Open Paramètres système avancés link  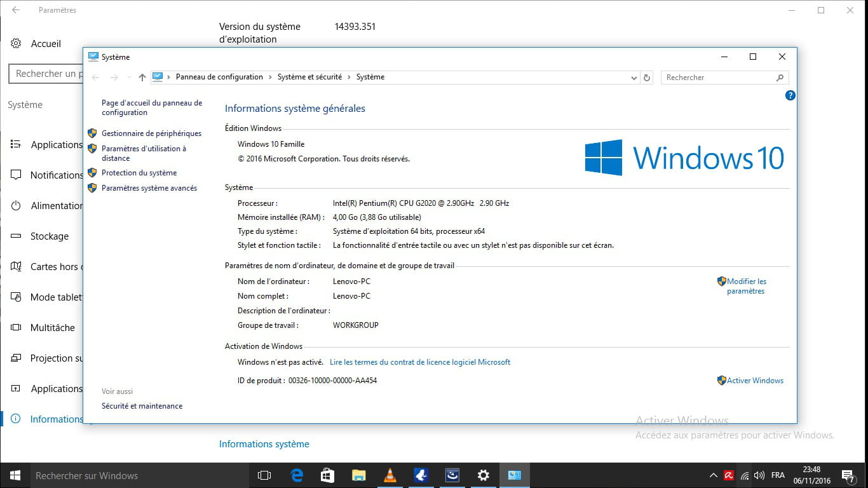(149, 188)
